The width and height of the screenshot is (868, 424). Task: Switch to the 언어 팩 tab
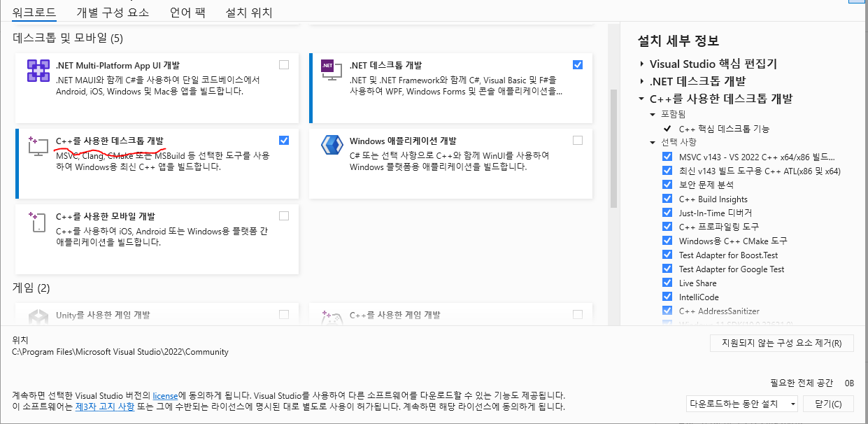tap(188, 13)
